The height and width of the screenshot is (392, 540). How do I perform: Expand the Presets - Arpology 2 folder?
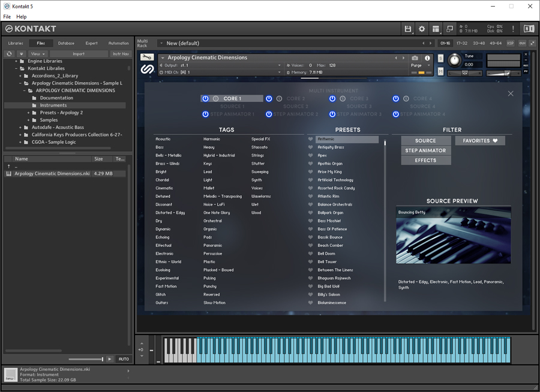pyautogui.click(x=29, y=113)
